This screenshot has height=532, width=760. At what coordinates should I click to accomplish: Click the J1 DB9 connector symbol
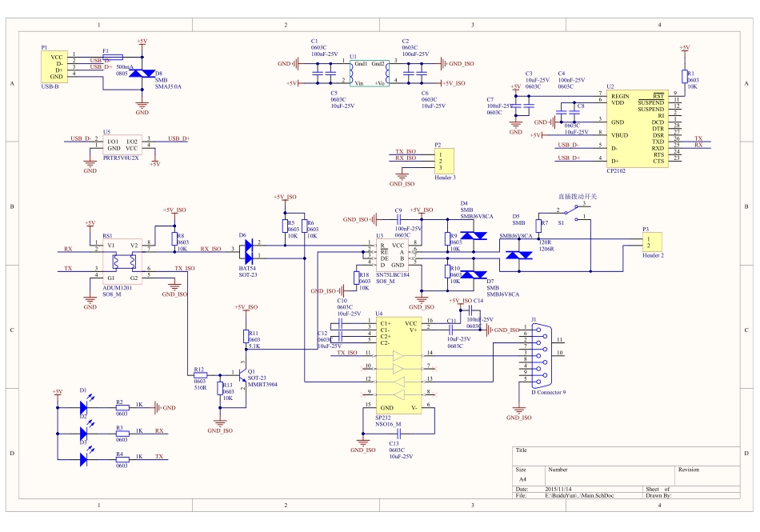(x=542, y=356)
